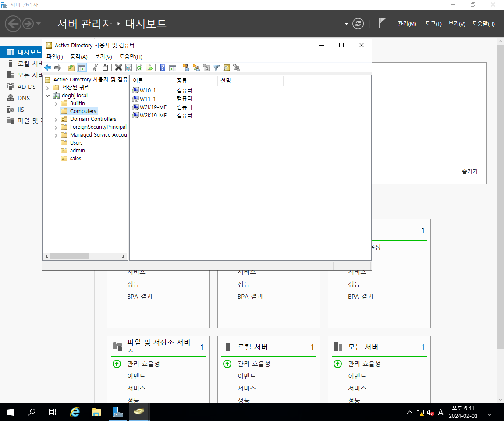The width and height of the screenshot is (504, 421).
Task: Create new organizational unit with toolbar icon
Action: click(x=206, y=67)
